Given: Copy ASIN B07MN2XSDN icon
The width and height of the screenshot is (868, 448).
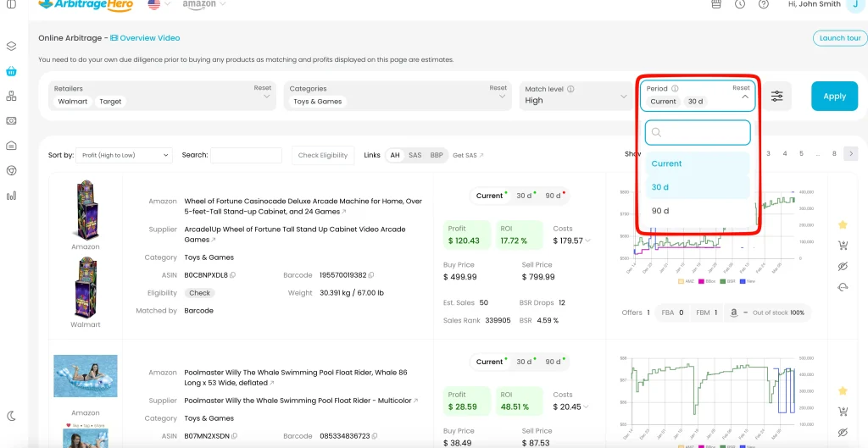Looking at the screenshot, I should [x=236, y=436].
